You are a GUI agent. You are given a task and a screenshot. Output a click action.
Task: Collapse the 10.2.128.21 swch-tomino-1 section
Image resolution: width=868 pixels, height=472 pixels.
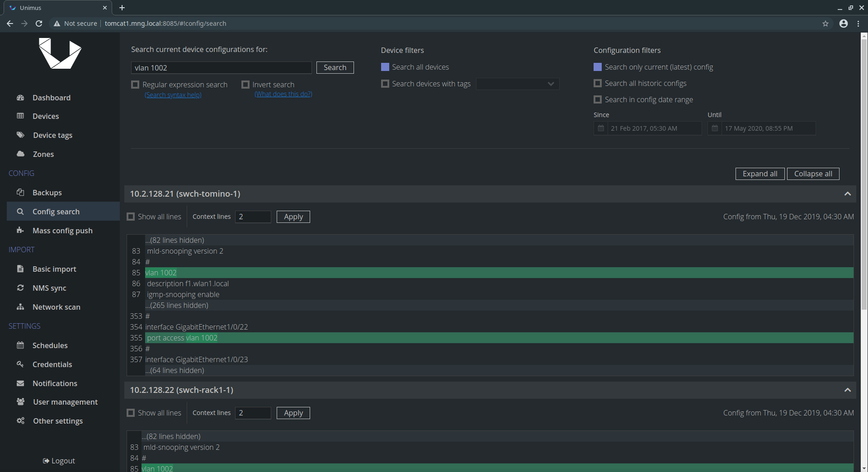click(847, 194)
